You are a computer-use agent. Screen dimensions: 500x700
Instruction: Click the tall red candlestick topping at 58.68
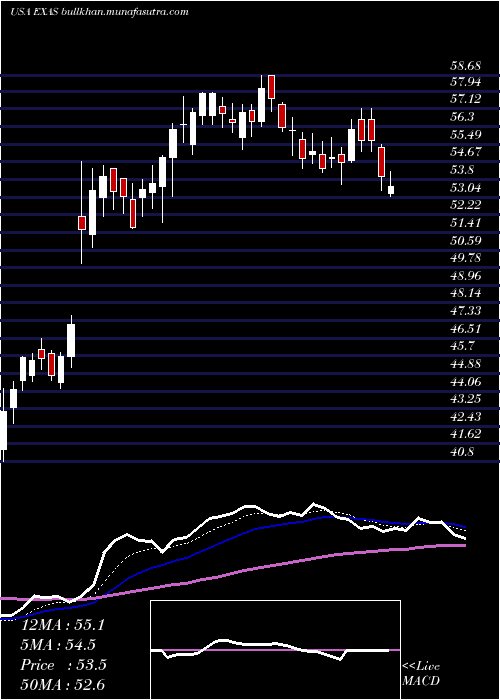(x=271, y=87)
